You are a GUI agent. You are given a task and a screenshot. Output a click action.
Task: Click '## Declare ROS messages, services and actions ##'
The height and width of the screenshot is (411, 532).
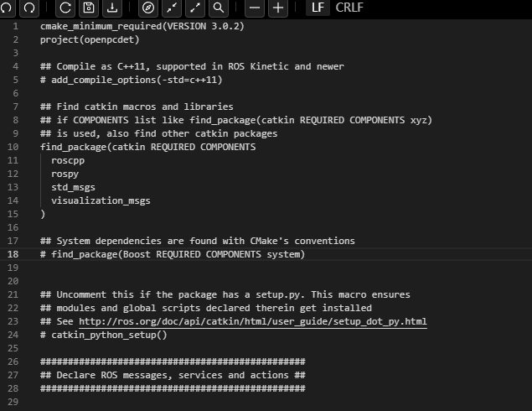tap(173, 375)
